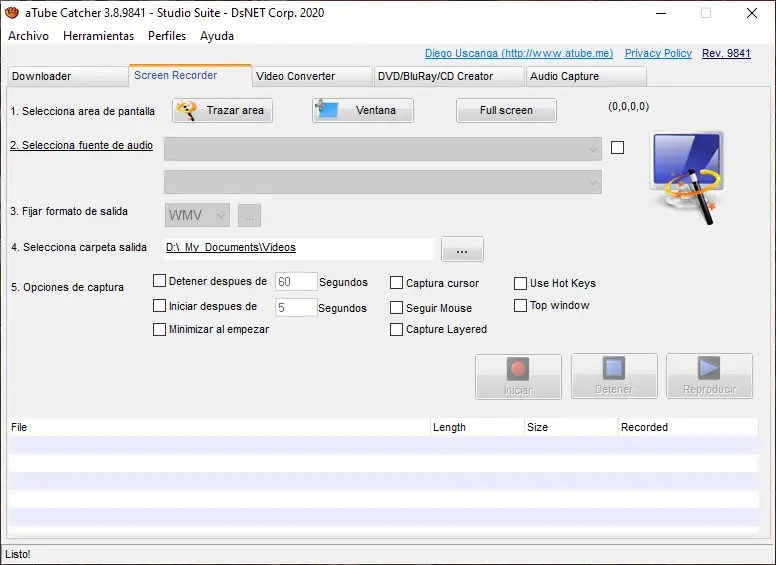Click the (0,0,0,0) coordinates text
This screenshot has width=776, height=565.
click(x=629, y=106)
